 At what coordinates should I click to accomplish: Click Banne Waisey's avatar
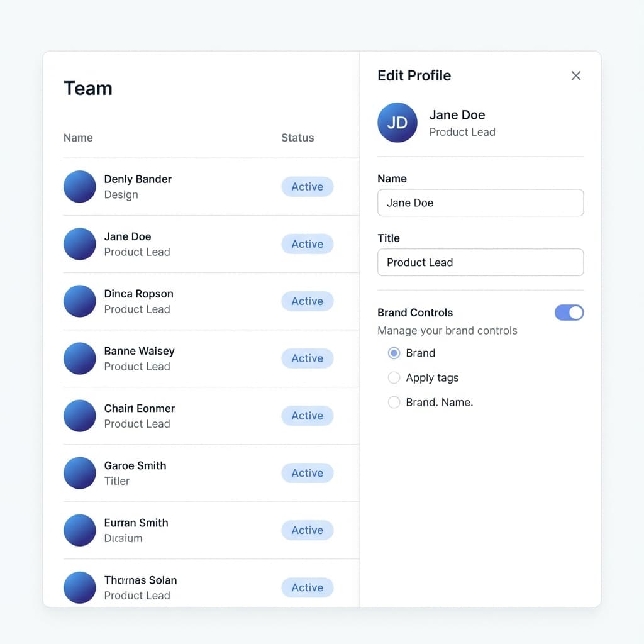coord(79,358)
